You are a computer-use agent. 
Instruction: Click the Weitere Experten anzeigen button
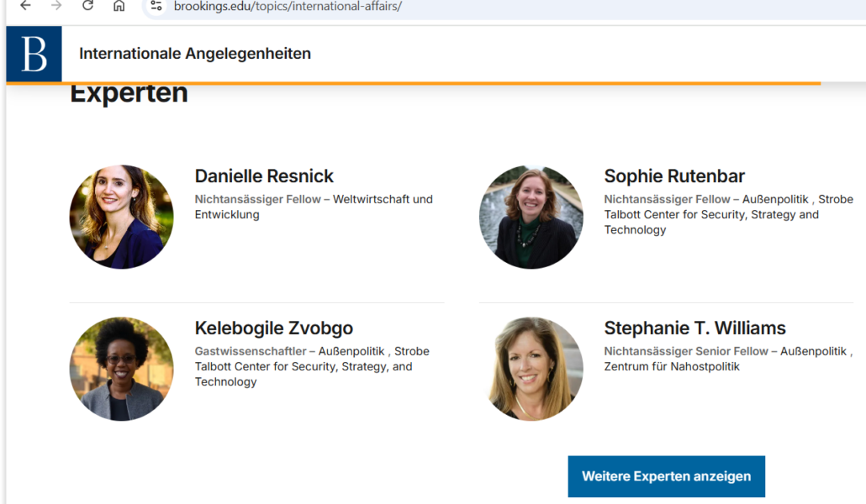(x=666, y=476)
